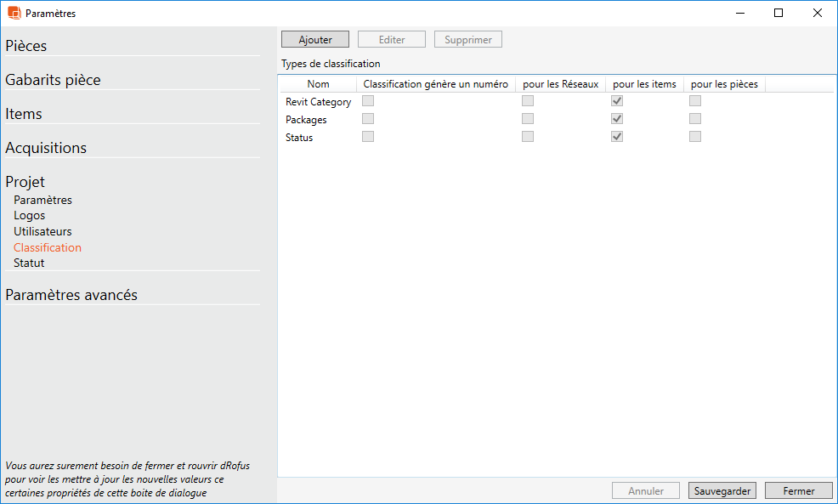Click the dRofus app icon in title bar

pyautogui.click(x=14, y=13)
